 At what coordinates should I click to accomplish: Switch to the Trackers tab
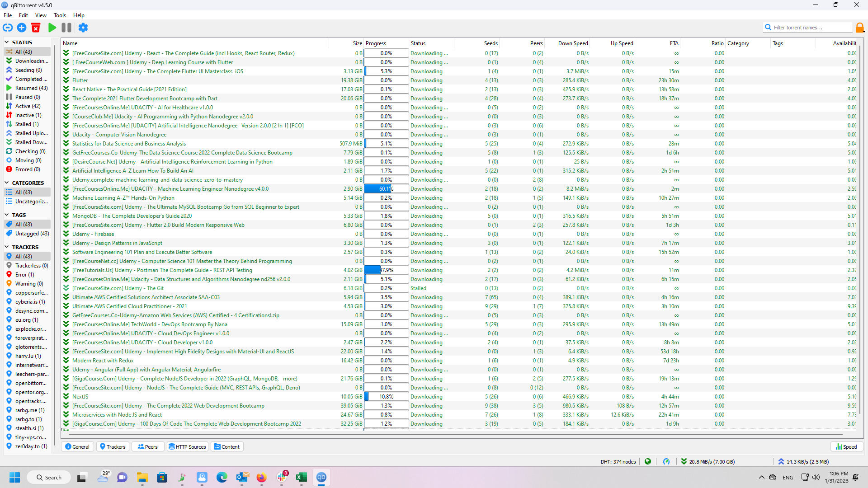(113, 447)
